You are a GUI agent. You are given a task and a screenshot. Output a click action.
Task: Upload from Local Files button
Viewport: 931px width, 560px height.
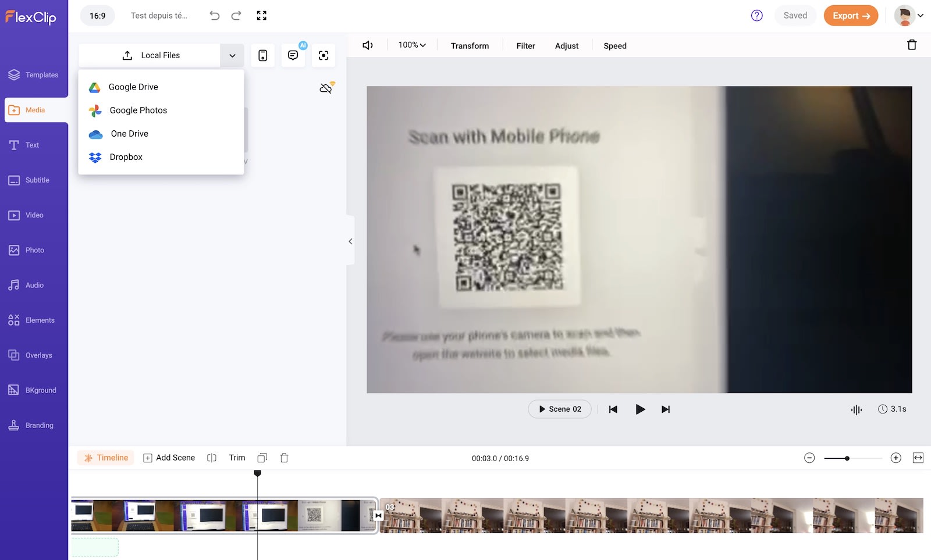[x=150, y=55]
